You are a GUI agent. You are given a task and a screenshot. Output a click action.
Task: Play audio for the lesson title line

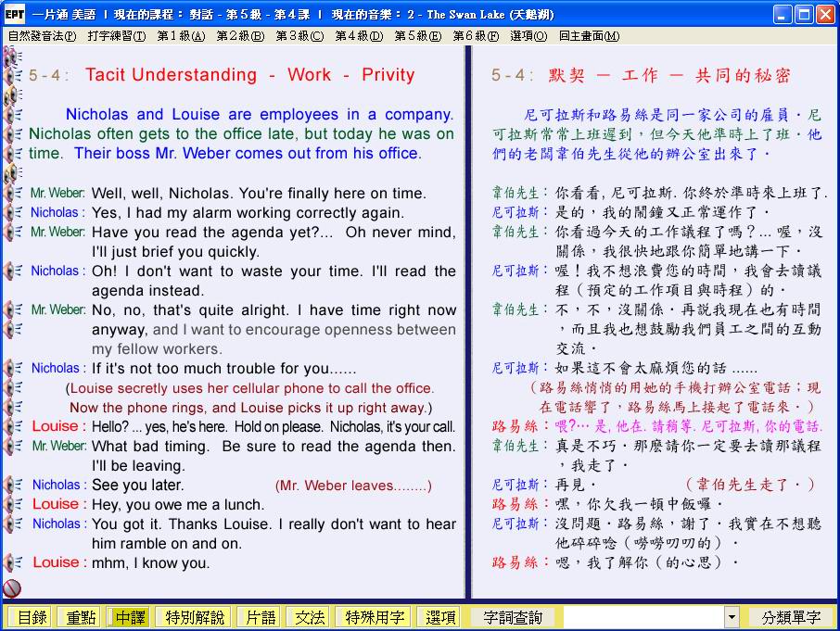tap(12, 76)
